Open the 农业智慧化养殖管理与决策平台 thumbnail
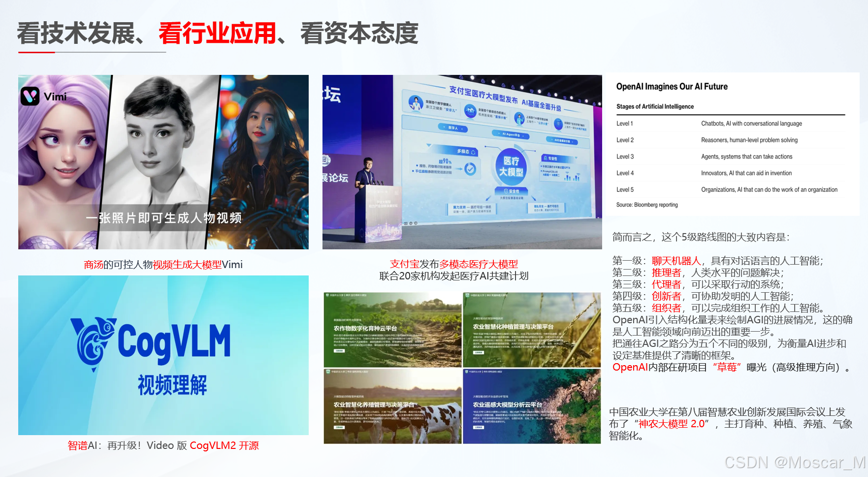The width and height of the screenshot is (868, 477). (393, 406)
